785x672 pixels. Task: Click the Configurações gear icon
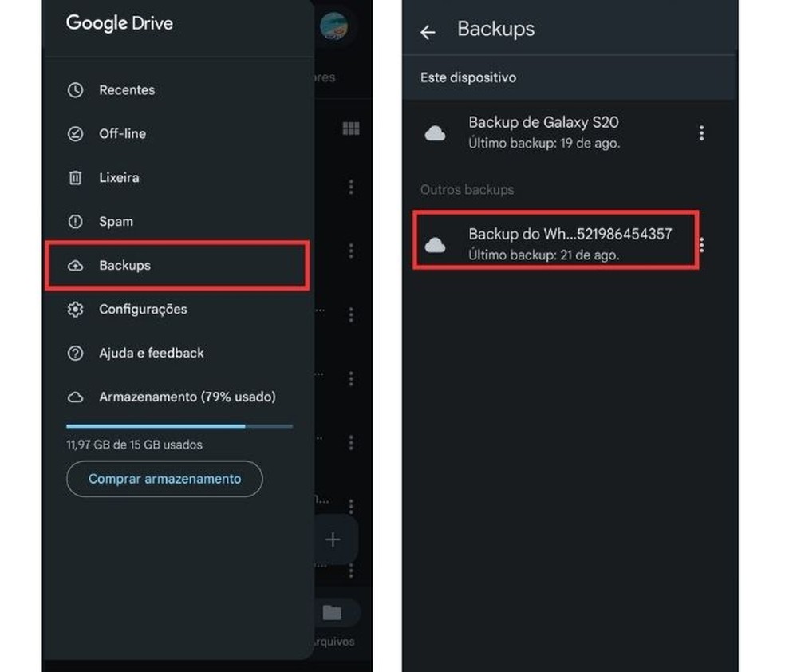(x=75, y=310)
